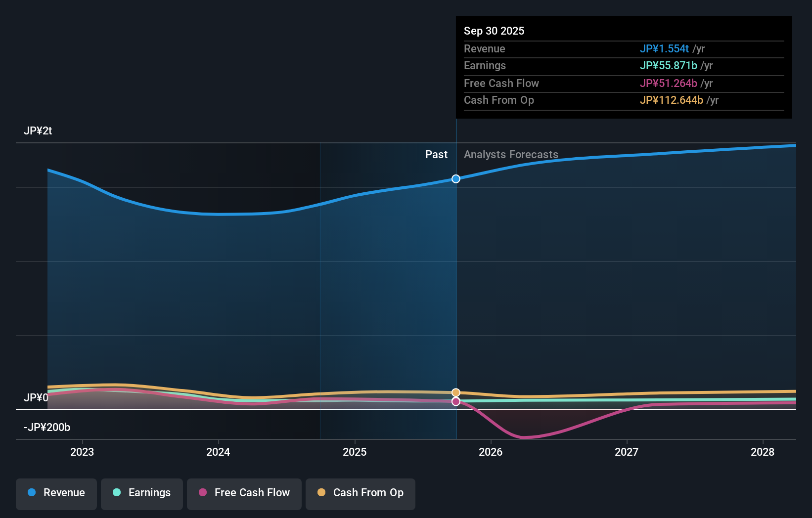Click the 2023 x-axis label
Screen dimensions: 812x518
[x=82, y=452]
